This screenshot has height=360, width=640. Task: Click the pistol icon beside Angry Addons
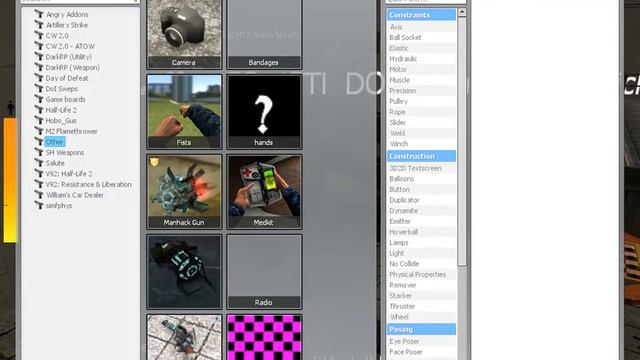39,14
